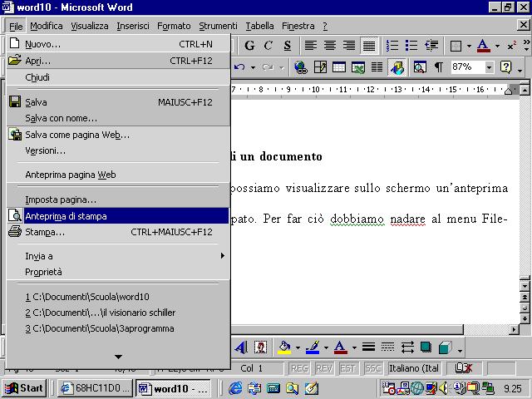Image resolution: width=532 pixels, height=399 pixels.
Task: Toggle the drawing toolbar icon
Action: pos(397,67)
